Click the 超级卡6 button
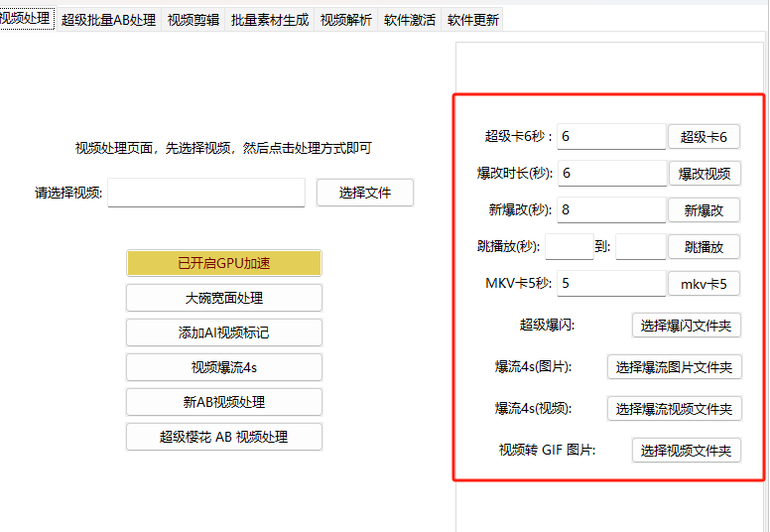 [704, 137]
